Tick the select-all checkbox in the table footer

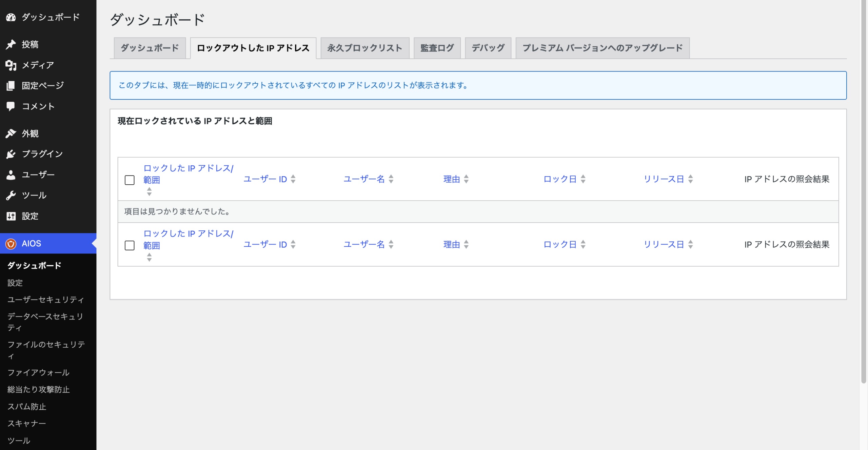pyautogui.click(x=130, y=245)
